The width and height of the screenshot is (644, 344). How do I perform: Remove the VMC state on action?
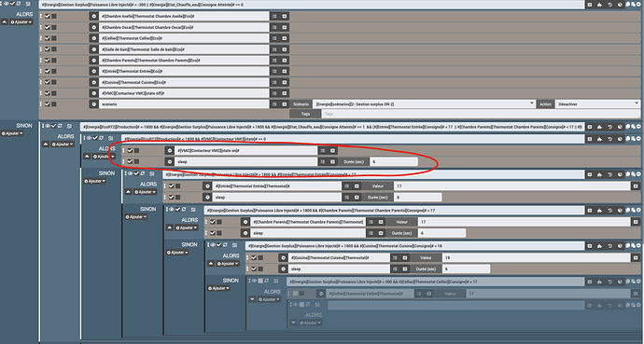tap(169, 150)
